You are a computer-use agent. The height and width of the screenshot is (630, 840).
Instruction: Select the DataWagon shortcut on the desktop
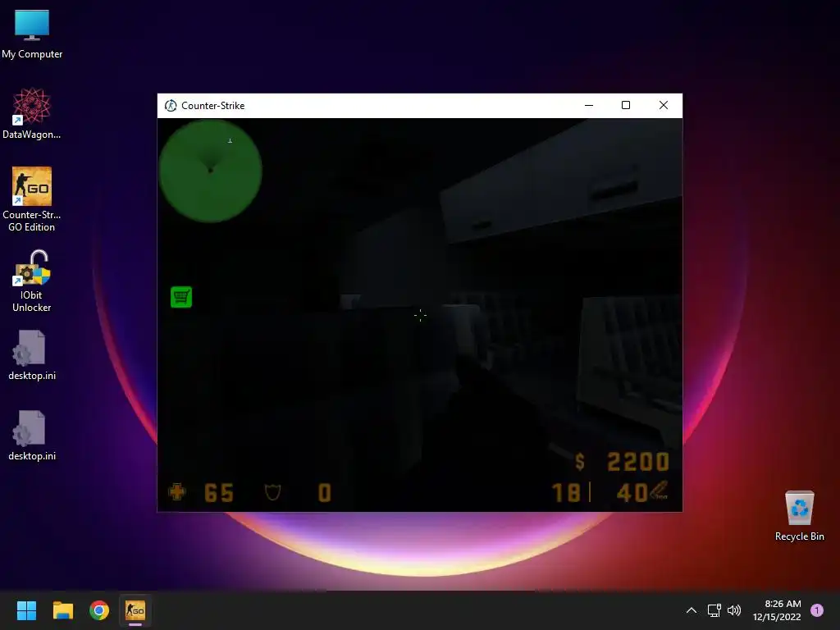(32, 113)
